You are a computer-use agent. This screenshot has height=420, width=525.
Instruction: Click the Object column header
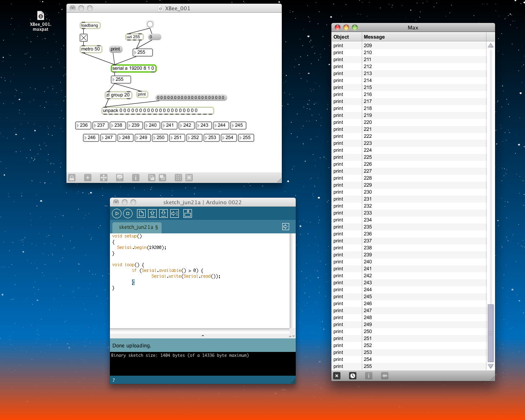point(341,37)
